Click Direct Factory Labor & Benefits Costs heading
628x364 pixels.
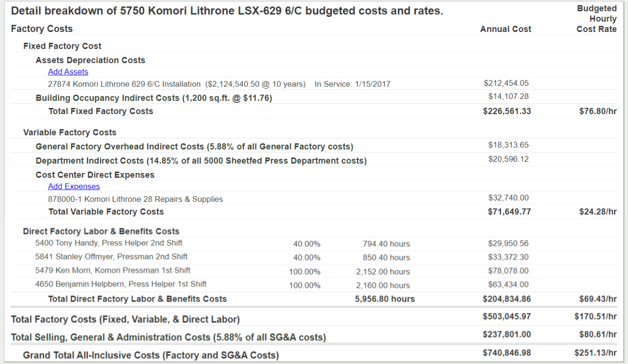tap(101, 232)
